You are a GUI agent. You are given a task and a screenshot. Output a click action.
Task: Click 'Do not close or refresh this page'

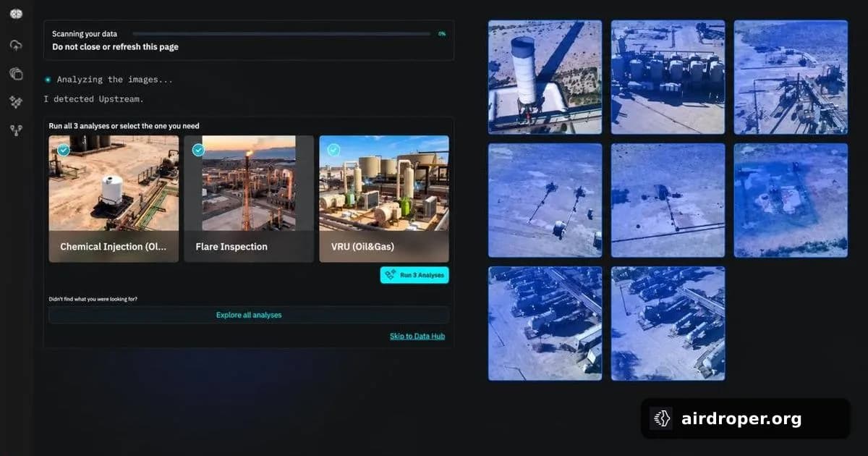click(x=115, y=47)
